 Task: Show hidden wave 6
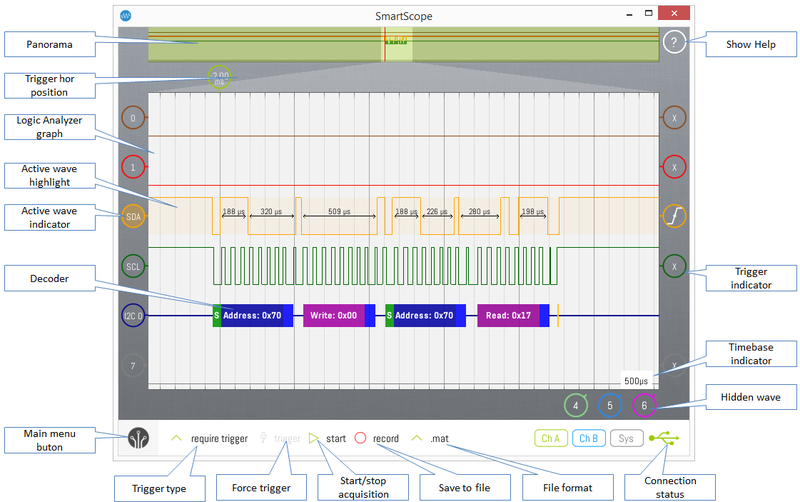point(645,405)
